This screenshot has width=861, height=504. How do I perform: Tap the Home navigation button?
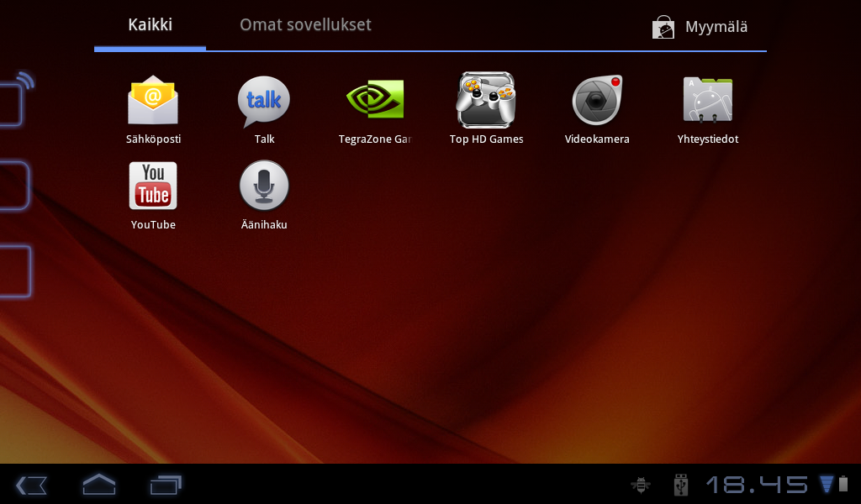click(x=99, y=484)
